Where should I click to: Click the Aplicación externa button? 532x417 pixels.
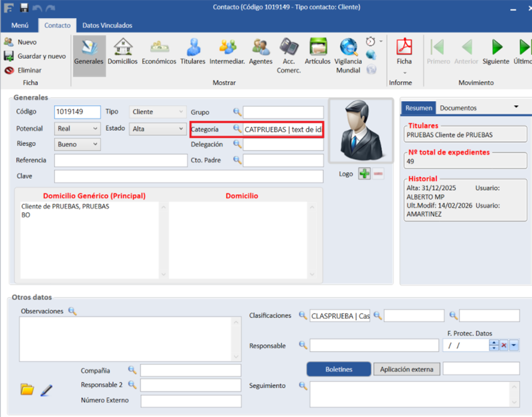[x=407, y=369]
